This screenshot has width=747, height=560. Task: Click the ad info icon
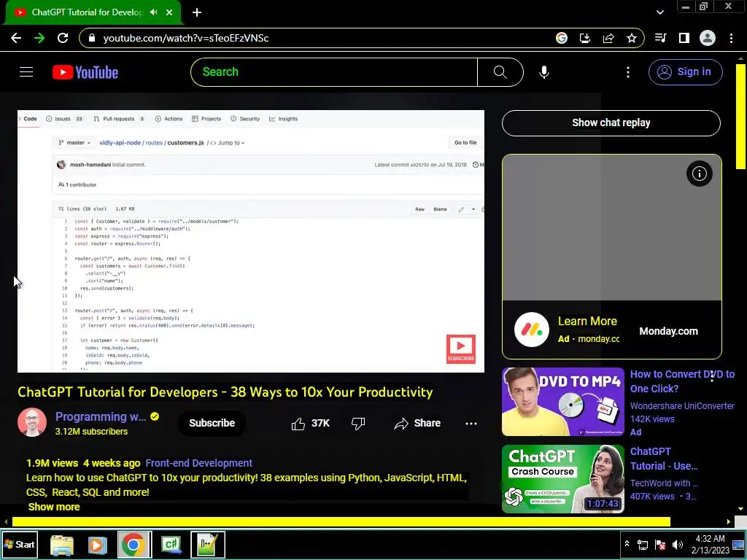coord(700,174)
